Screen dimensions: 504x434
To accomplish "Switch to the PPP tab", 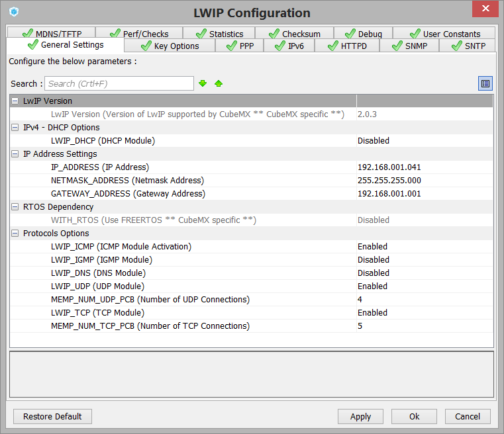I will [240, 46].
